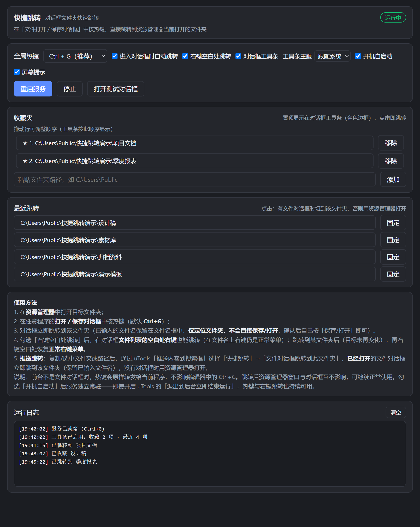
Task: Click the 重启服务 button
Action: point(33,89)
